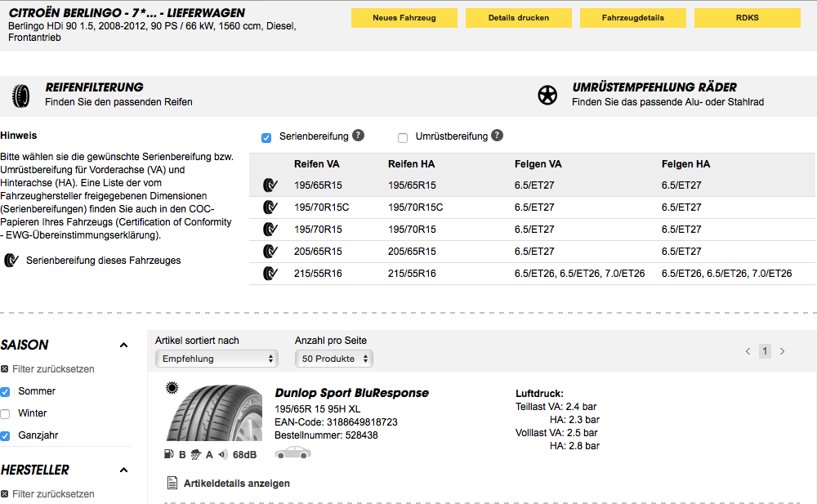Click the reset X icon under Saison
Viewport: 817px width, 504px height.
(5, 369)
